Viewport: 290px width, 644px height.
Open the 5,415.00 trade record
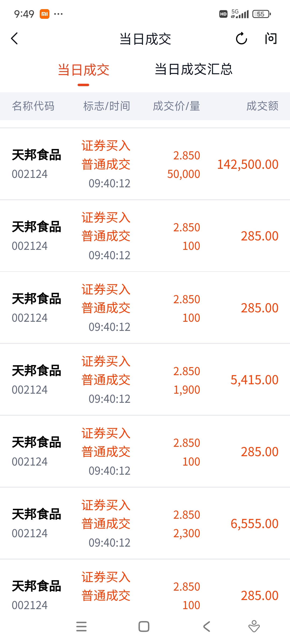pos(145,379)
